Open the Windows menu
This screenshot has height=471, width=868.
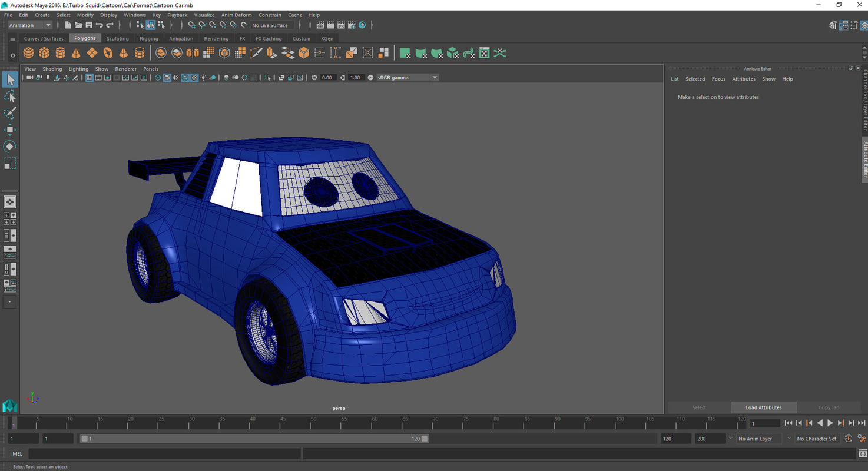pos(135,15)
